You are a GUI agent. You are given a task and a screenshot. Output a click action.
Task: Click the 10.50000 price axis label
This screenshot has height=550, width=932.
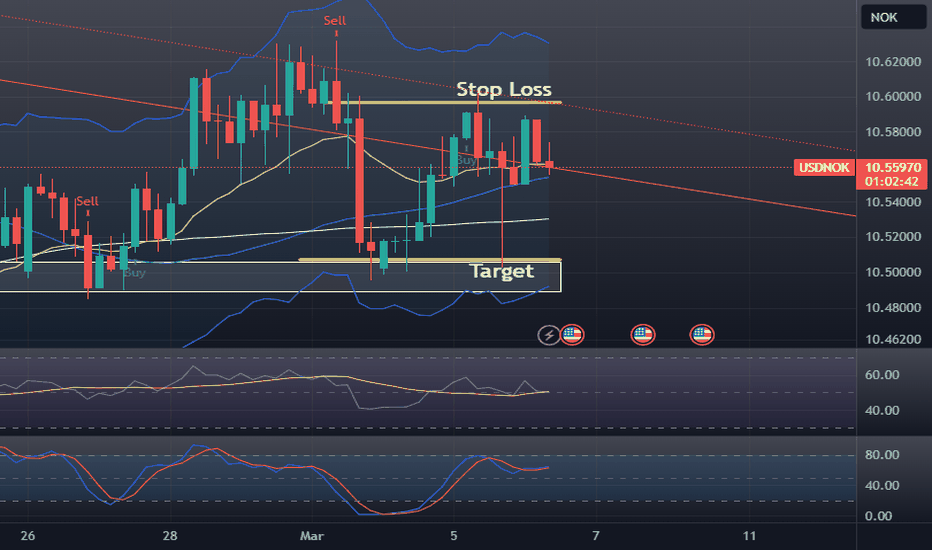point(893,272)
